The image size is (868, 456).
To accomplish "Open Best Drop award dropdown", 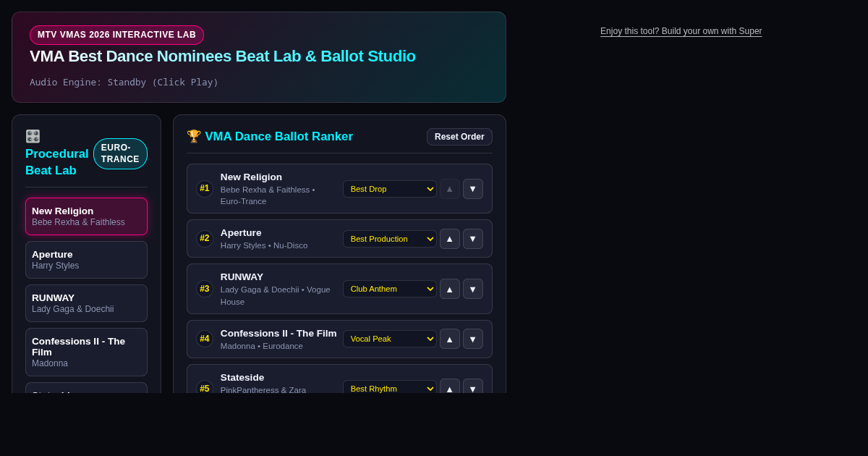I will click(x=390, y=189).
